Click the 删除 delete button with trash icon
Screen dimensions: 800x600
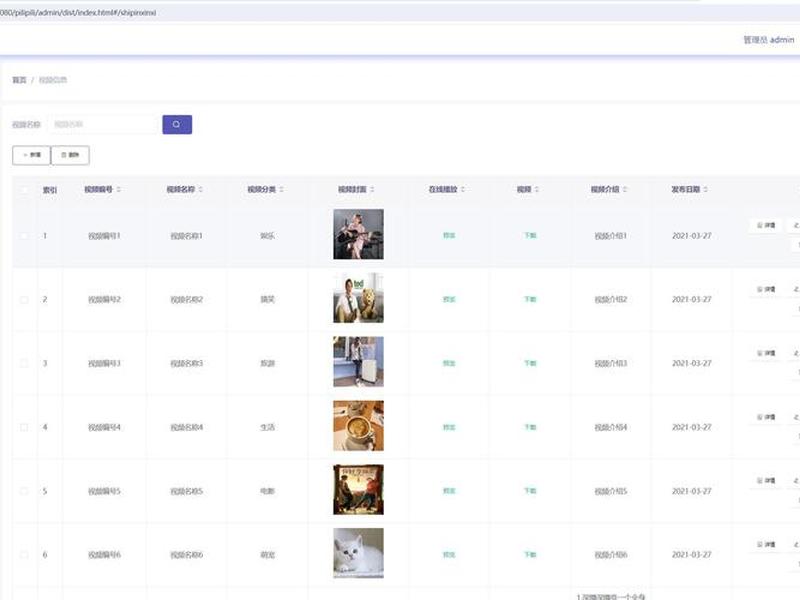(x=70, y=155)
